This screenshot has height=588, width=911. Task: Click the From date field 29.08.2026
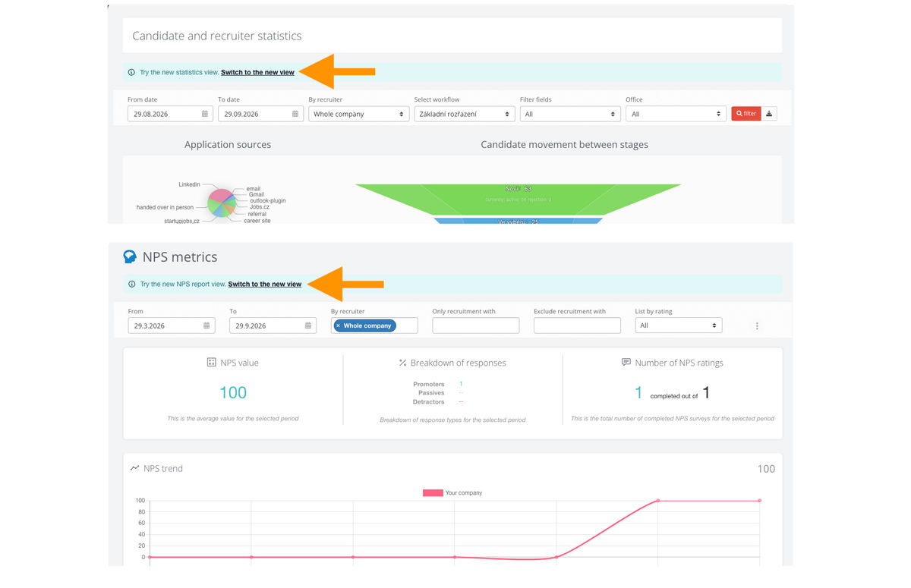170,114
